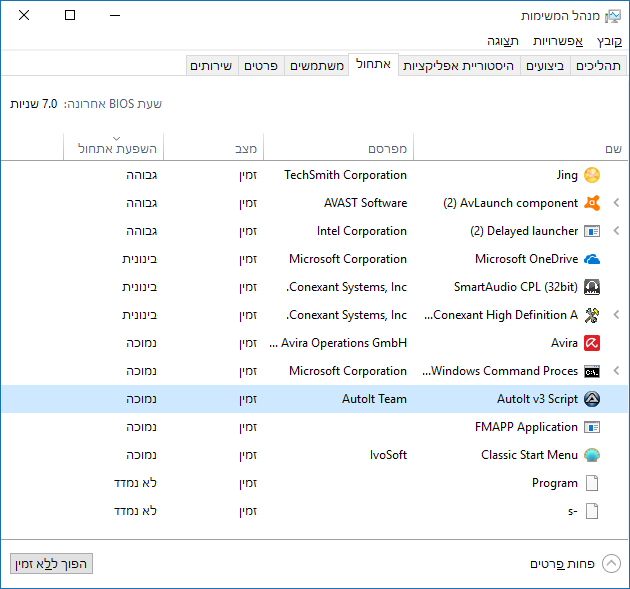Viewport: 630px width, 589px height.
Task: Open the קובץ (File) menu
Action: pyautogui.click(x=609, y=41)
